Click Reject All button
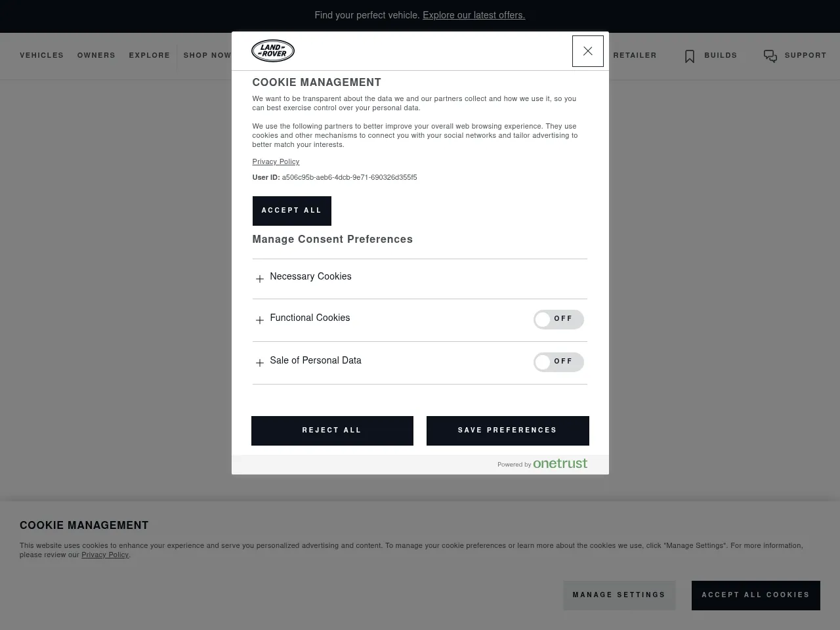The height and width of the screenshot is (630, 840). (x=332, y=430)
